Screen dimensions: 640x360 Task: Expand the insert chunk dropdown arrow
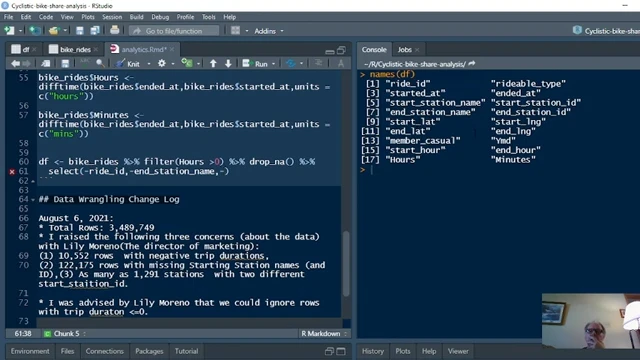coord(198,64)
